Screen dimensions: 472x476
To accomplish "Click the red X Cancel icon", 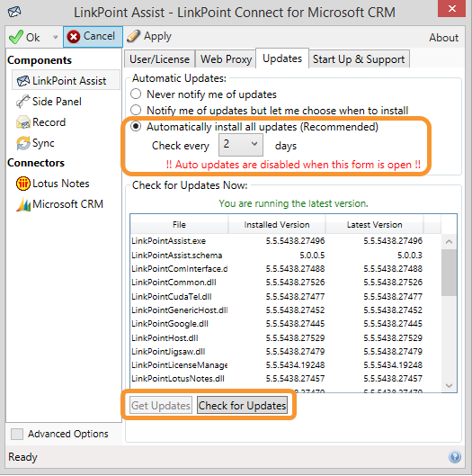I will 74,37.
